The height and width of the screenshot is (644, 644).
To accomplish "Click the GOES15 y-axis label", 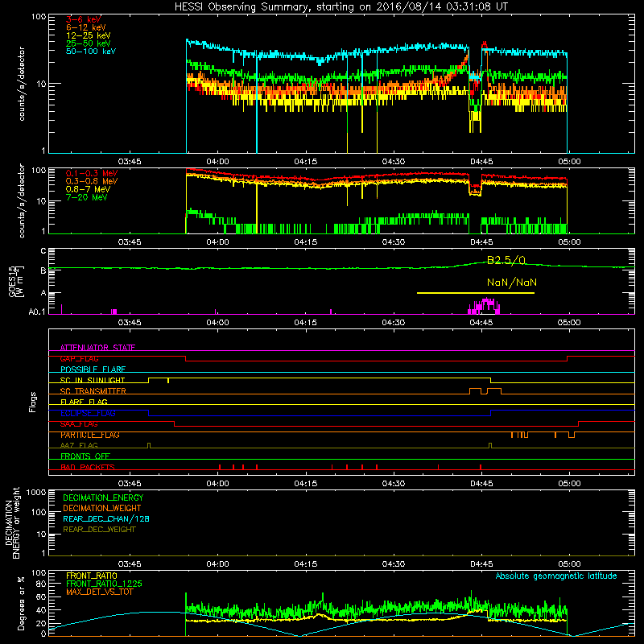I will (16, 281).
